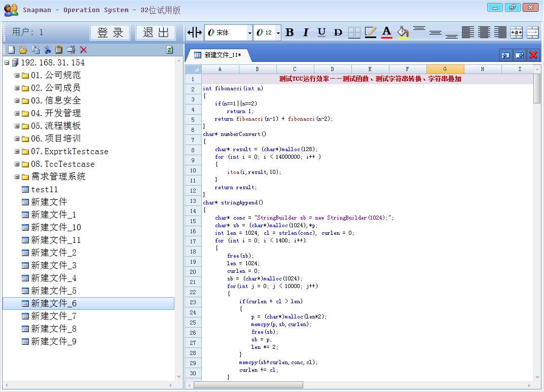
Task: Click the 退出 logout button
Action: point(156,32)
